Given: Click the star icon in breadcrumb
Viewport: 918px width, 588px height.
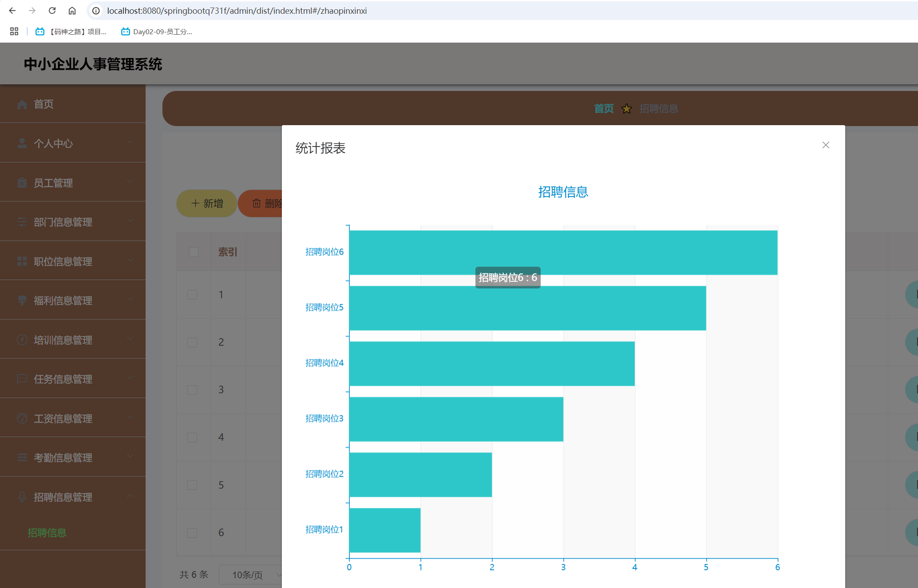Looking at the screenshot, I should point(626,109).
